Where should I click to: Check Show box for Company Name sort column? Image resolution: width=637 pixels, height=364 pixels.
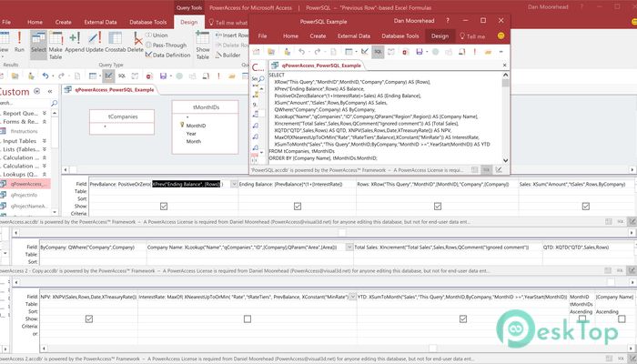tap(622, 318)
